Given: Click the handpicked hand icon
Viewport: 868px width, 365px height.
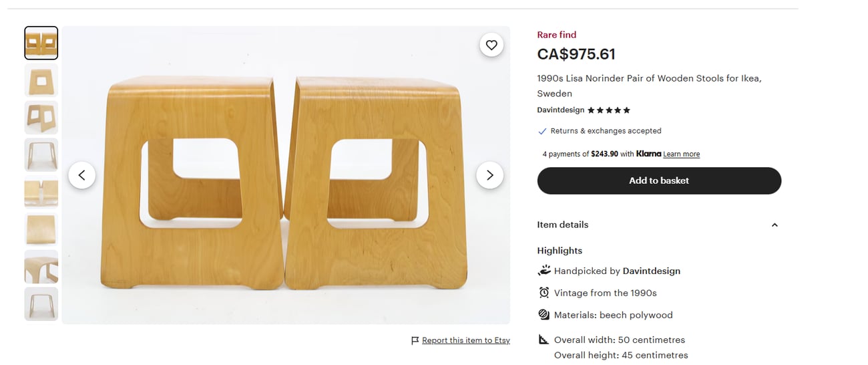Looking at the screenshot, I should click(544, 271).
